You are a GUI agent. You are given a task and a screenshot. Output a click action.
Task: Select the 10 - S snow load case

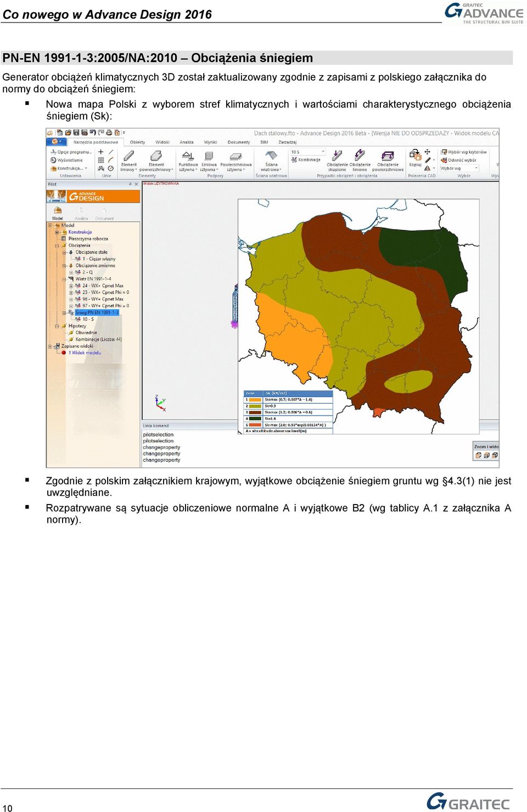[x=88, y=319]
